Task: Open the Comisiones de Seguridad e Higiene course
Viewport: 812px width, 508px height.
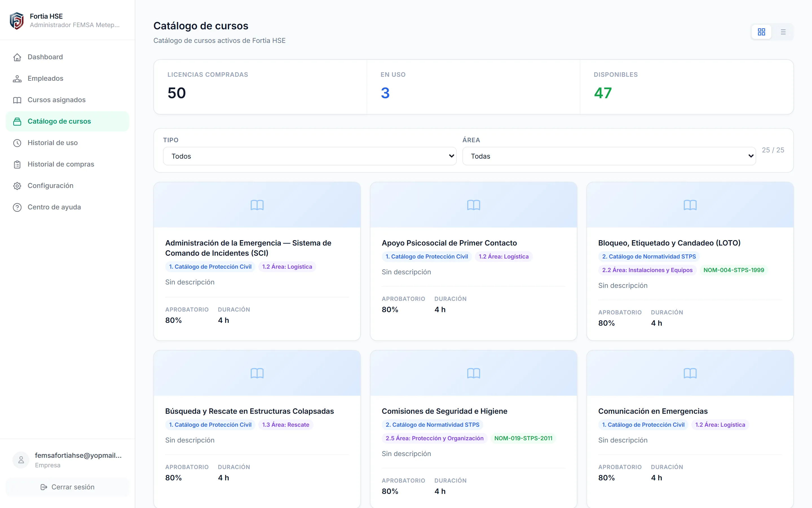Action: [x=445, y=411]
